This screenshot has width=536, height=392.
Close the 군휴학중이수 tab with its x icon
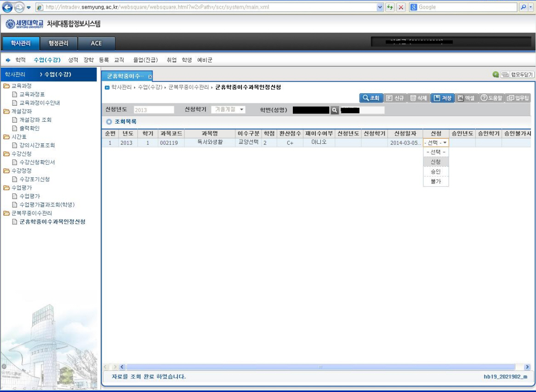point(150,77)
